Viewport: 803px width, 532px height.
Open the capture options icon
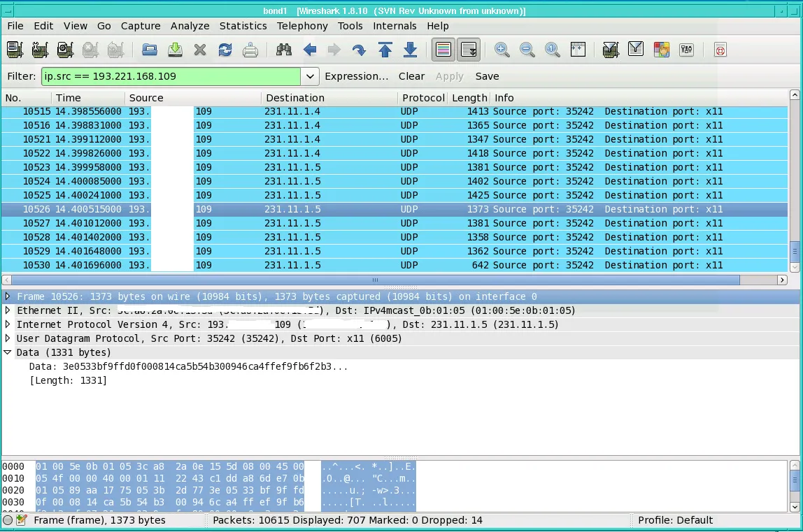pos(40,50)
